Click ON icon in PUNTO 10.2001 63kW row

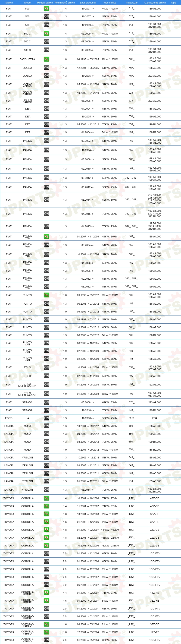[x=47, y=327]
